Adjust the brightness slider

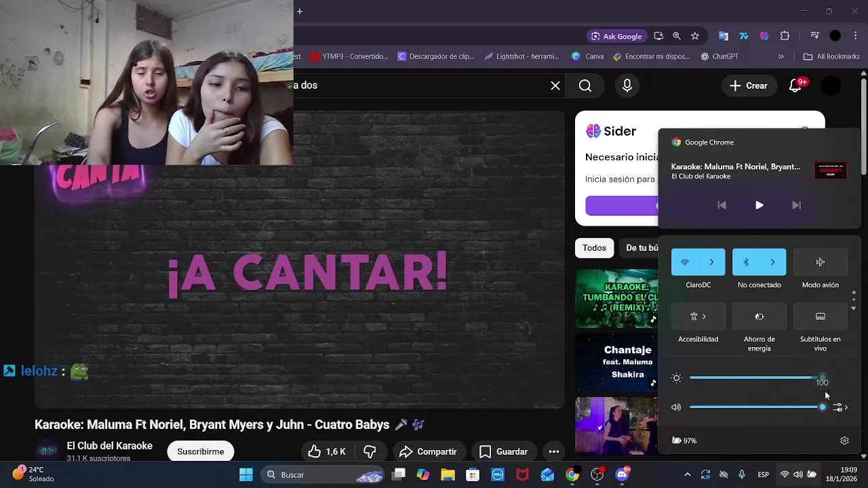coord(756,378)
